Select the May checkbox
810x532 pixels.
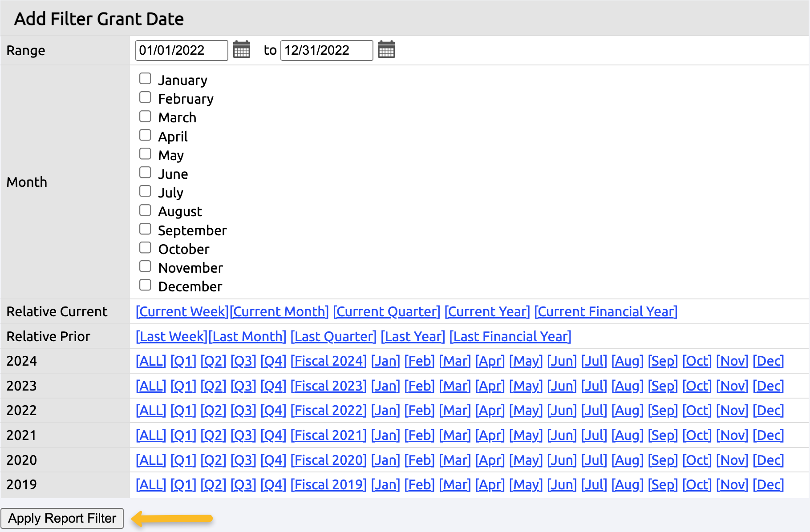pyautogui.click(x=145, y=154)
